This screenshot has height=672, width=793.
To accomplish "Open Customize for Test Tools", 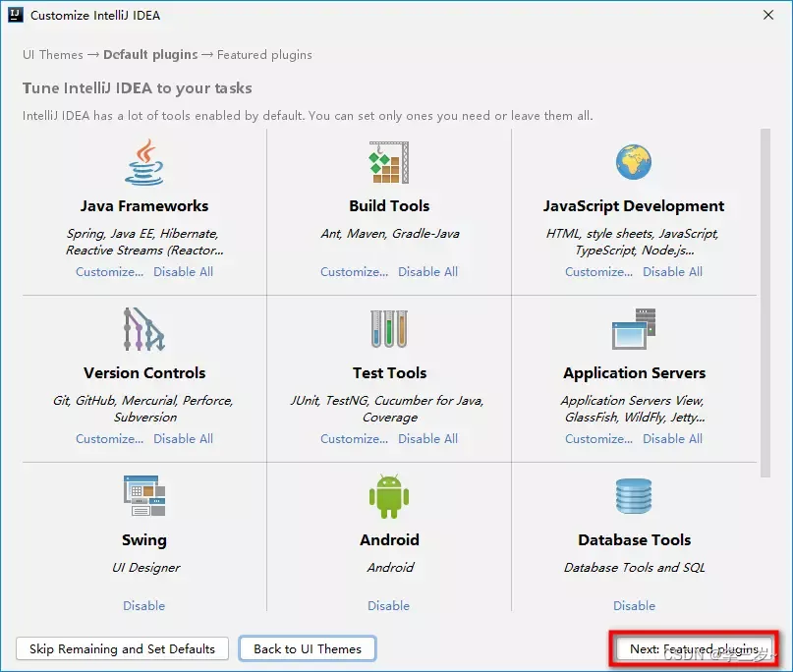I will [x=354, y=439].
